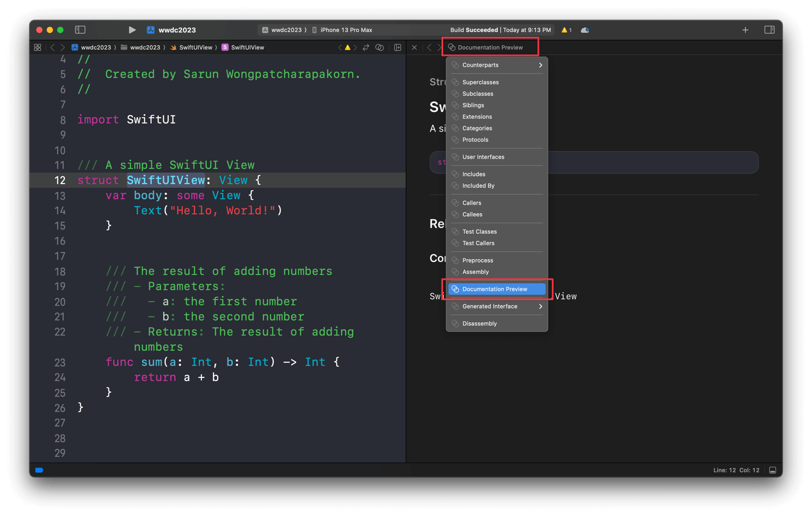Select highlighted Documentation Preview menu item
812x516 pixels.
497,289
